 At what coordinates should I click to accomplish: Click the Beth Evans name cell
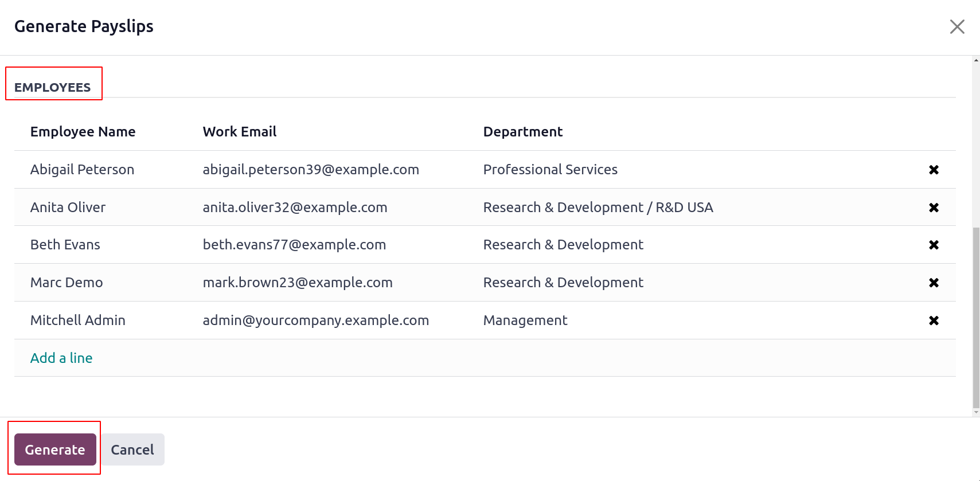pos(65,245)
